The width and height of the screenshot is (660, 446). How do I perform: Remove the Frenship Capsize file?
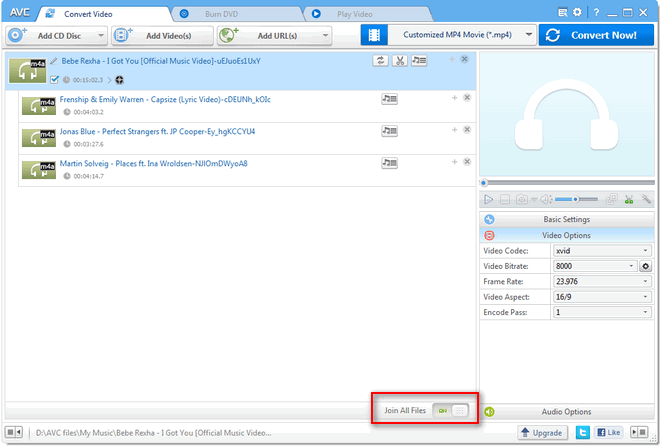pos(467,98)
